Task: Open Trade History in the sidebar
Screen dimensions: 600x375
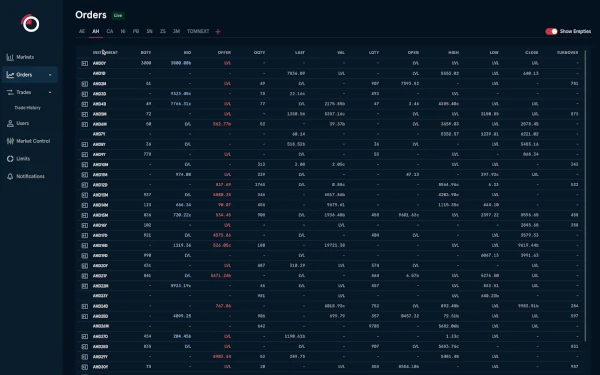Action: point(28,108)
